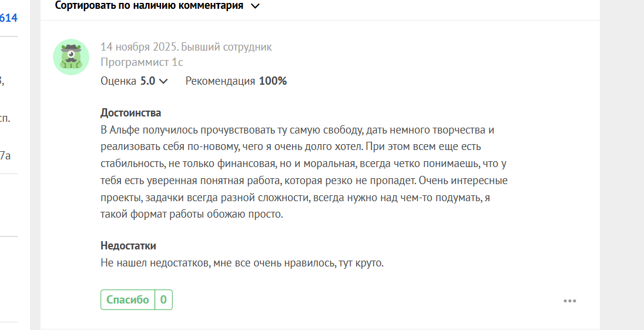644x330 pixels.
Task: Click the review date '14 ноября 2025'
Action: coord(139,47)
